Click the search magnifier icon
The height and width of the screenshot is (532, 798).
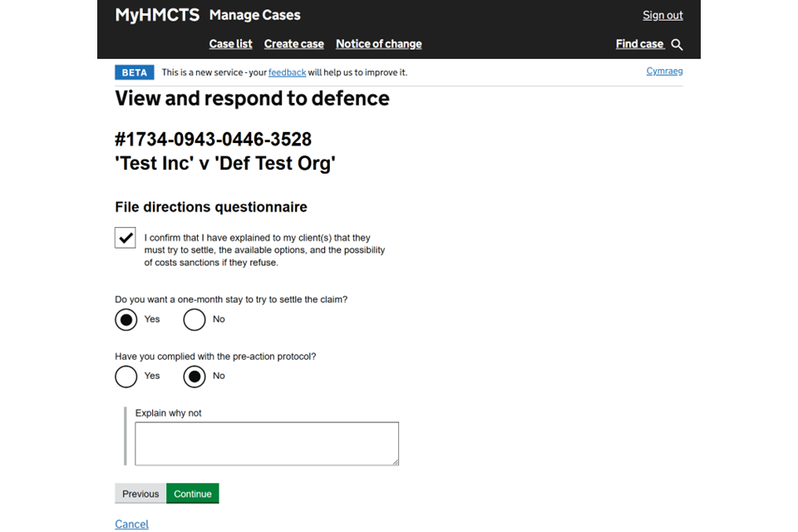tap(677, 45)
